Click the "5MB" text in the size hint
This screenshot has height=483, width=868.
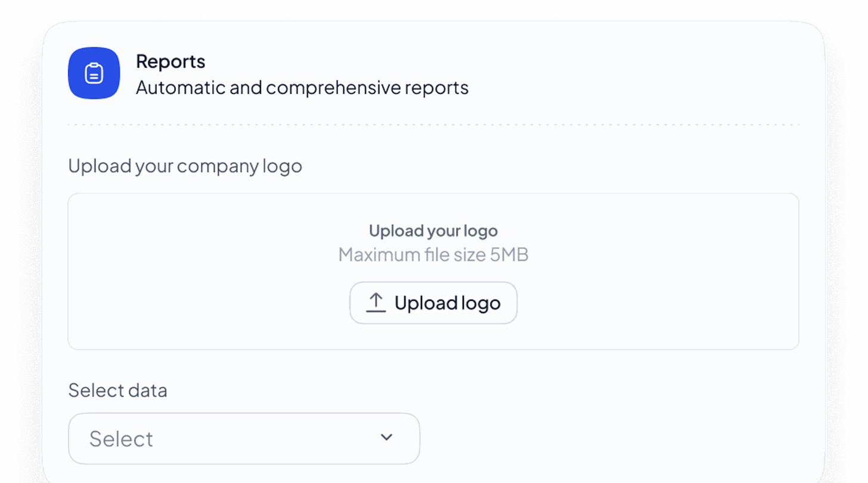(509, 255)
